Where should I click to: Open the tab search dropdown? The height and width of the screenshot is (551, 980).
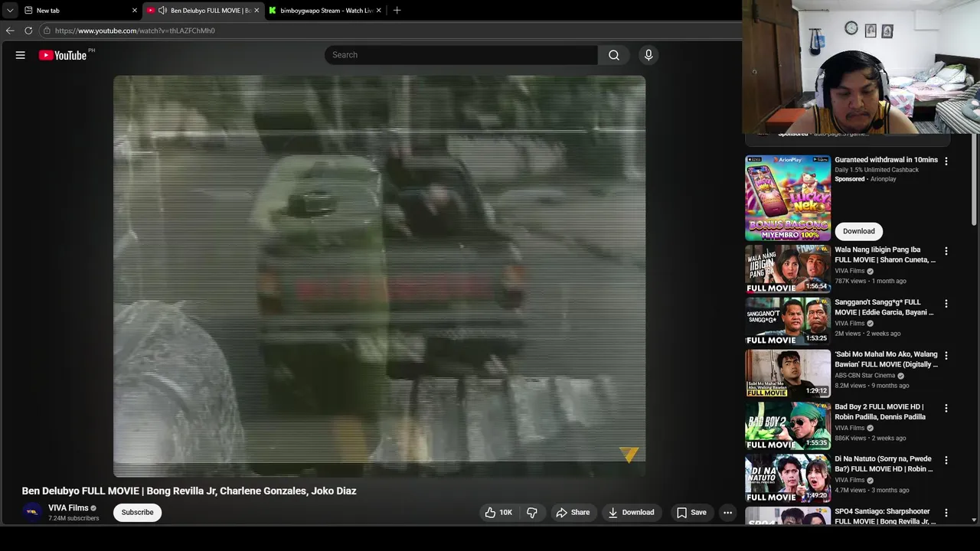10,11
